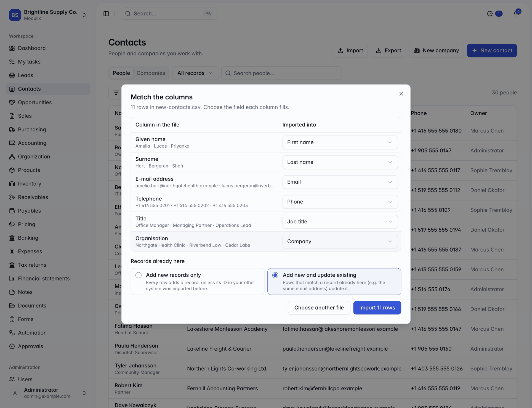The image size is (532, 408).
Task: Click the filter icon above the contacts table
Action: [116, 93]
